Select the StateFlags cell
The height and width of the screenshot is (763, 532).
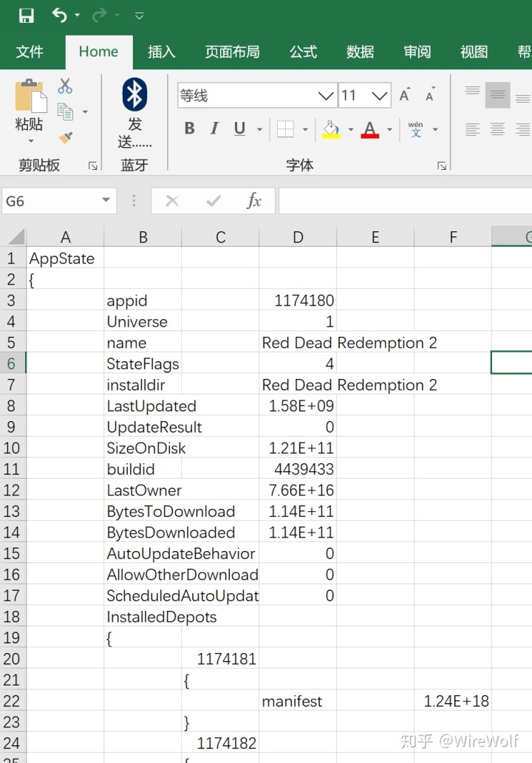(143, 363)
